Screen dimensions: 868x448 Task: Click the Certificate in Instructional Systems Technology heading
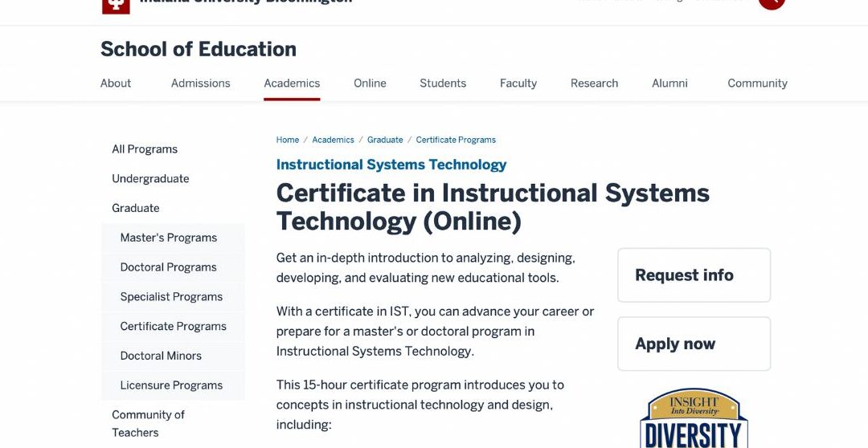coord(493,207)
